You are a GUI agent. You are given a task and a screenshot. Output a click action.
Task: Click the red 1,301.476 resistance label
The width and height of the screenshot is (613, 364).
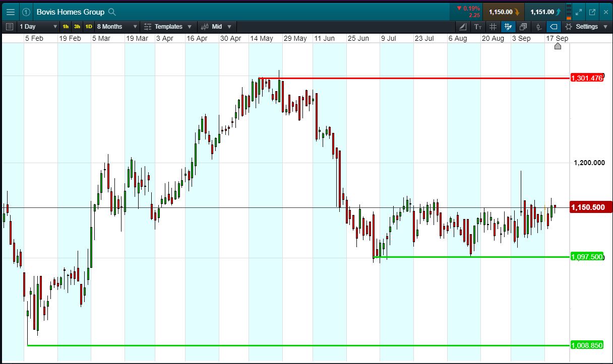pos(587,78)
